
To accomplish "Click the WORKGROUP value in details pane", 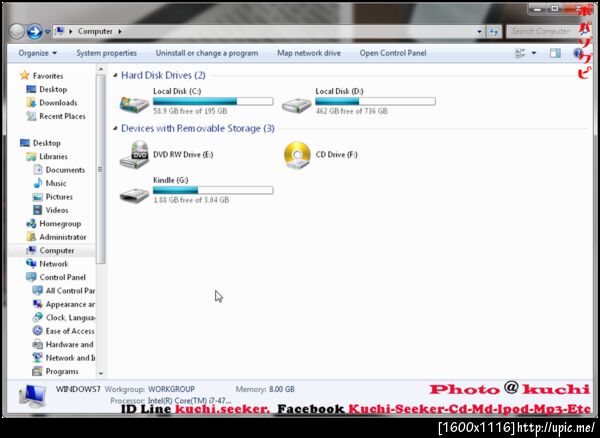I will [x=171, y=389].
